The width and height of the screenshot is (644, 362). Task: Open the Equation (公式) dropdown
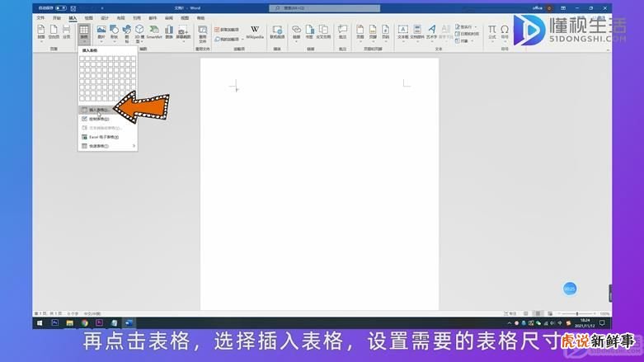pos(492,33)
